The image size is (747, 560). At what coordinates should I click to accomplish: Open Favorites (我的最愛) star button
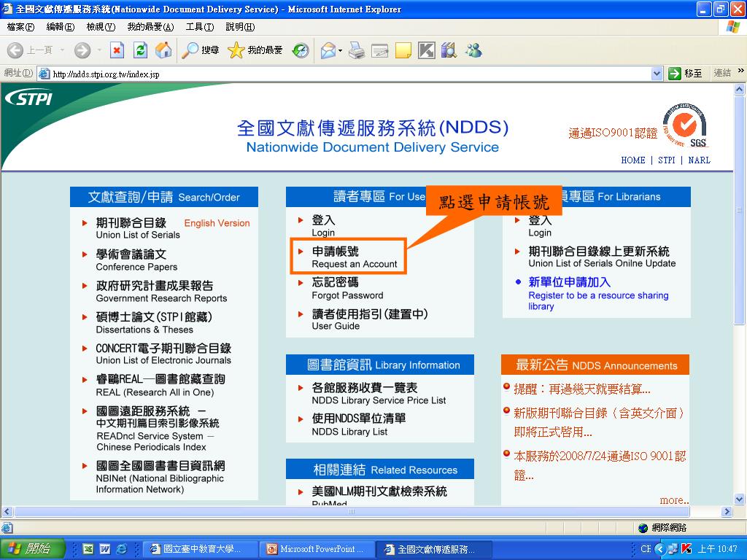point(255,50)
